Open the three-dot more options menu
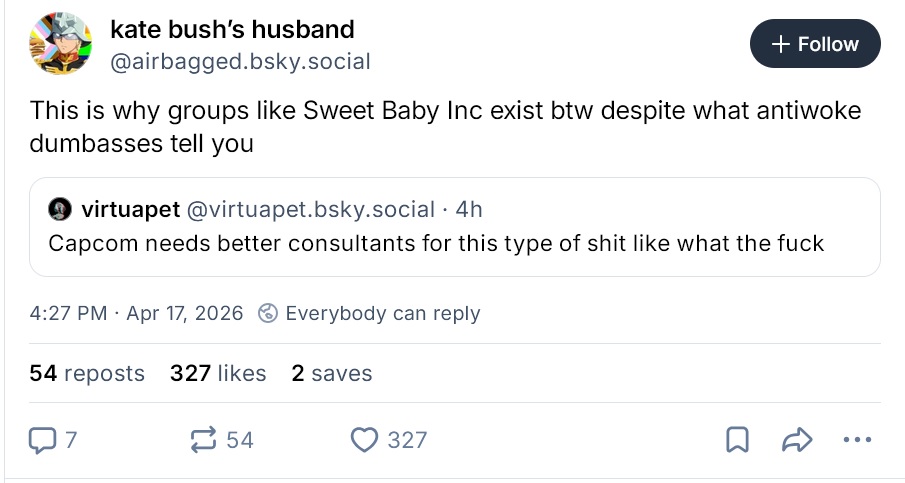This screenshot has height=483, width=905. [x=857, y=439]
